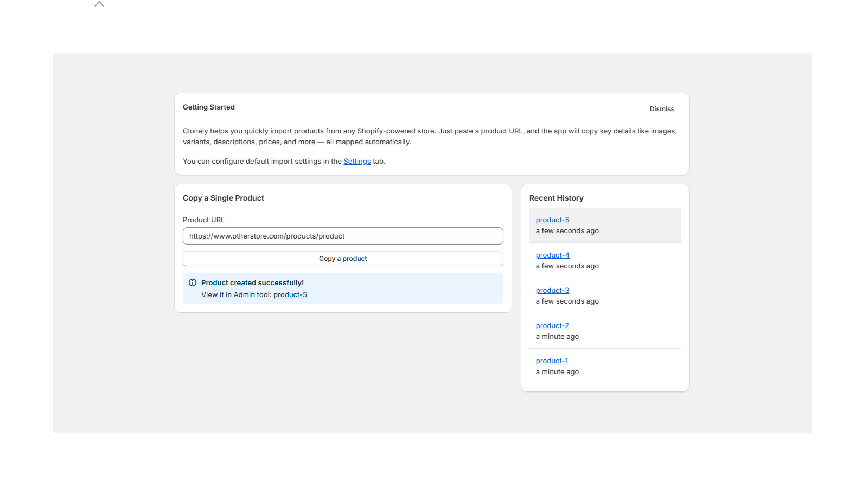Click 'a minute ago' under product-2

pos(557,337)
